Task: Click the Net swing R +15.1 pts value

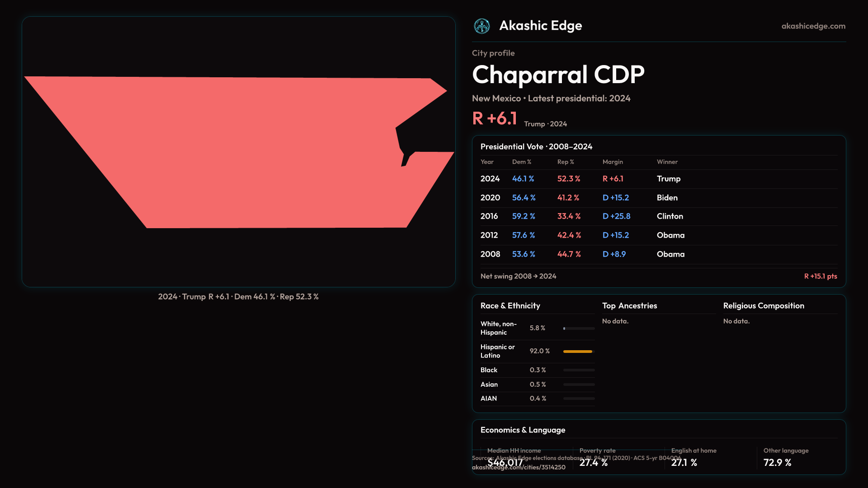Action: [x=820, y=276]
